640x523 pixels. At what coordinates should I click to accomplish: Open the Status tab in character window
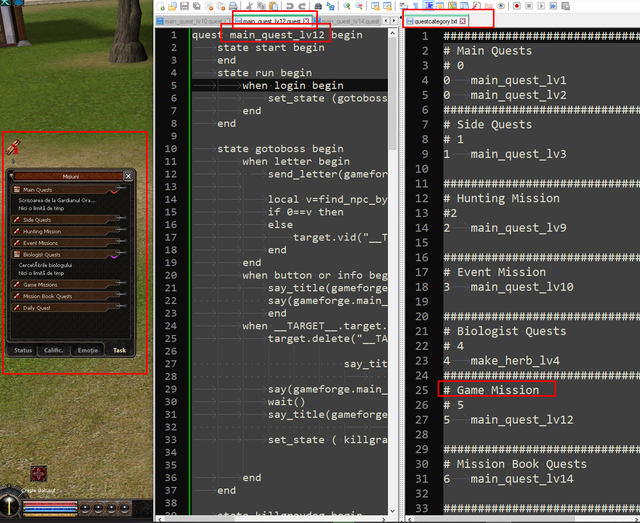point(23,350)
